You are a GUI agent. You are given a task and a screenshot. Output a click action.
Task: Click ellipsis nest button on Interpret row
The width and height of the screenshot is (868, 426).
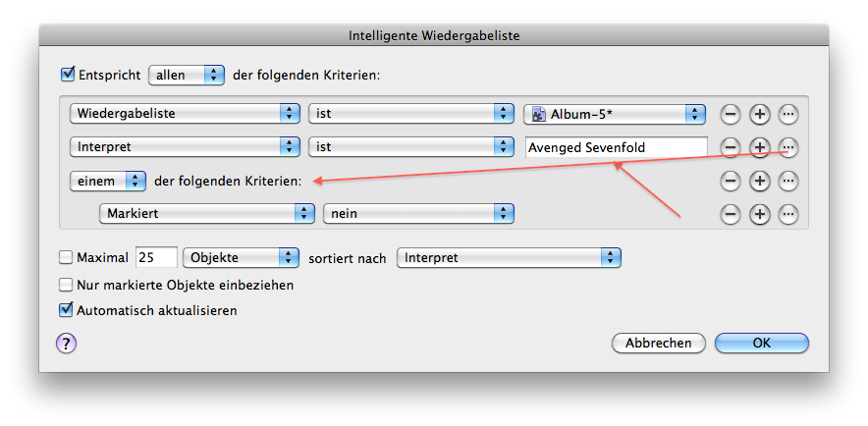(x=788, y=147)
